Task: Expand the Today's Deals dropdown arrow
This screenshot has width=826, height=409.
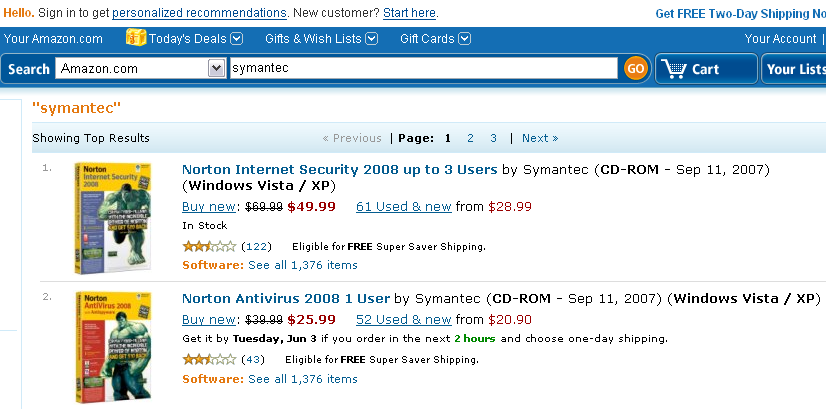Action: (x=237, y=39)
